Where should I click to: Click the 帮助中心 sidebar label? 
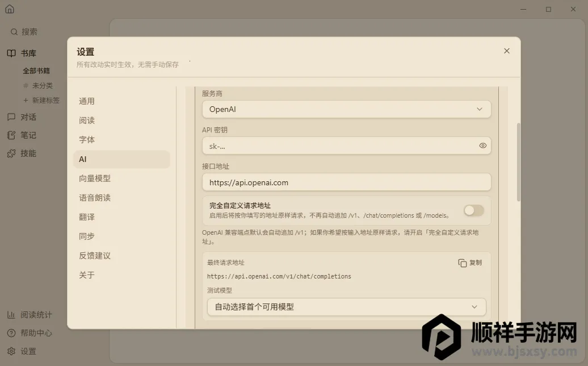click(36, 333)
